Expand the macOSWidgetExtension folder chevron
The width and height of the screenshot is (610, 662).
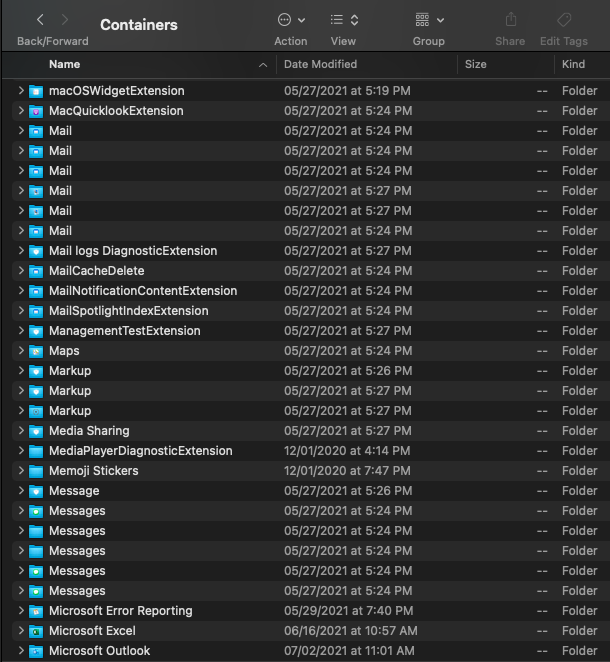[x=21, y=90]
